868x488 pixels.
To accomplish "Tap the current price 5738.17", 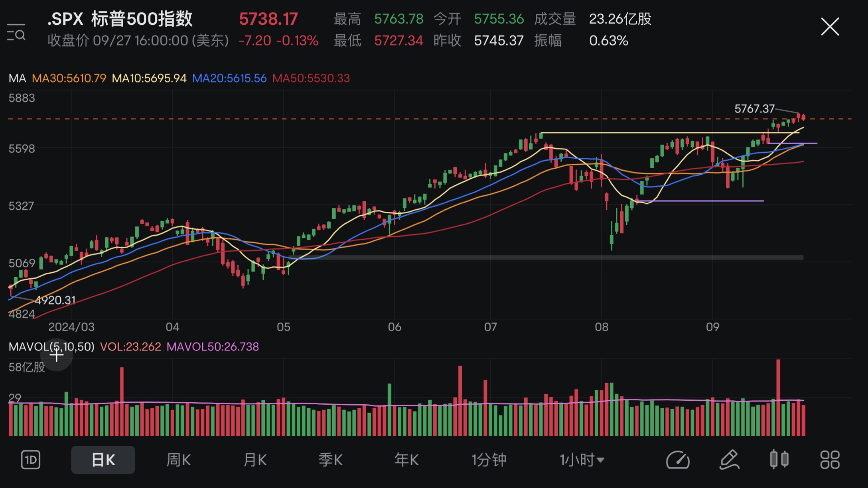I will point(268,19).
